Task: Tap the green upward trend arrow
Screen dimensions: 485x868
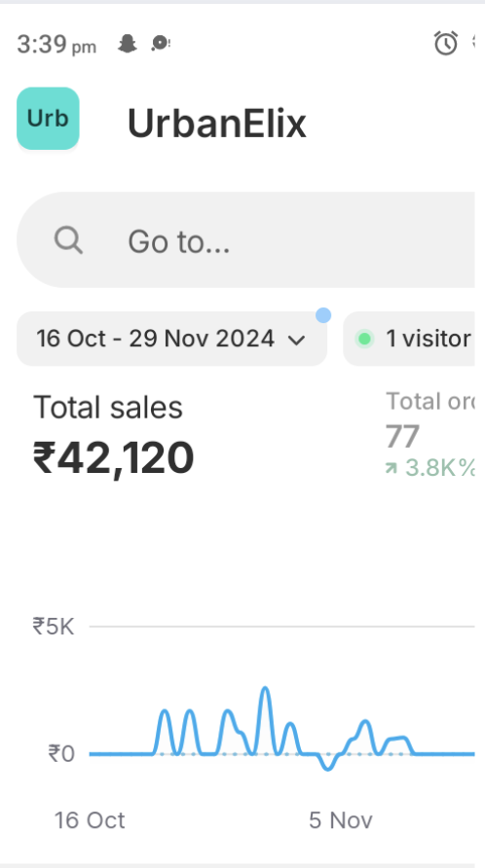Action: [392, 468]
